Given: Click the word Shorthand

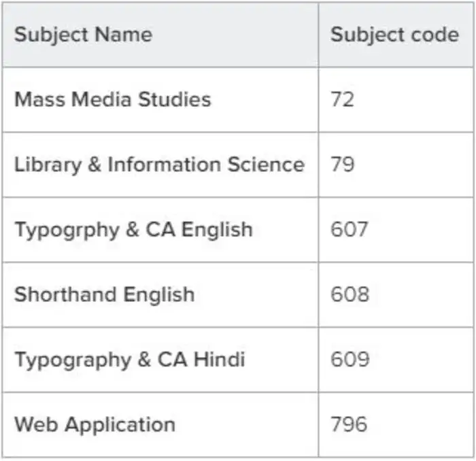Looking at the screenshot, I should (x=64, y=294).
